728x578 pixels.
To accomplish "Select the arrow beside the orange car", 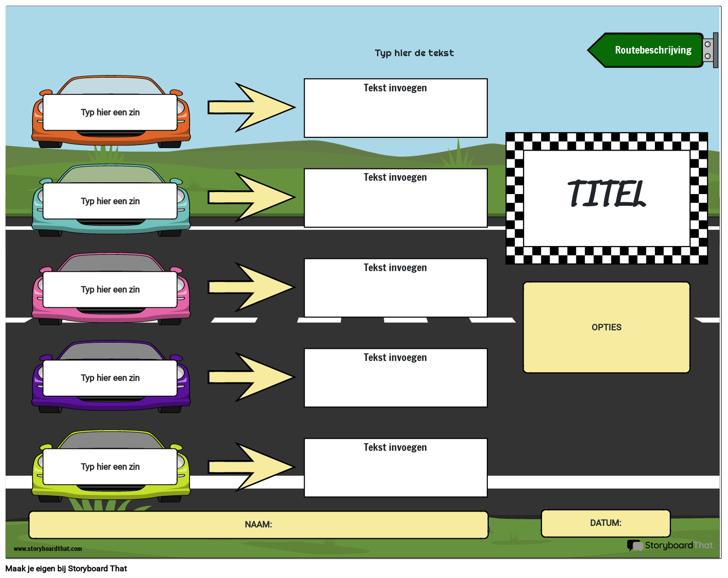I will pyautogui.click(x=251, y=107).
